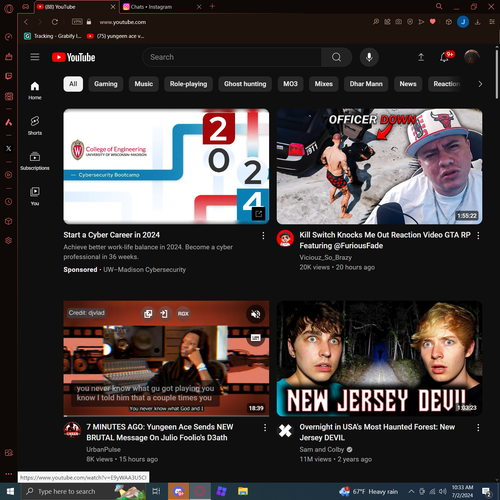Select the Mixes filter chip

[x=324, y=84]
